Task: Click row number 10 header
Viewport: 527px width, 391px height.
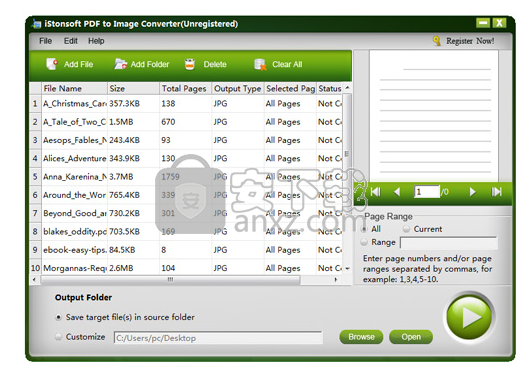Action: (x=35, y=268)
